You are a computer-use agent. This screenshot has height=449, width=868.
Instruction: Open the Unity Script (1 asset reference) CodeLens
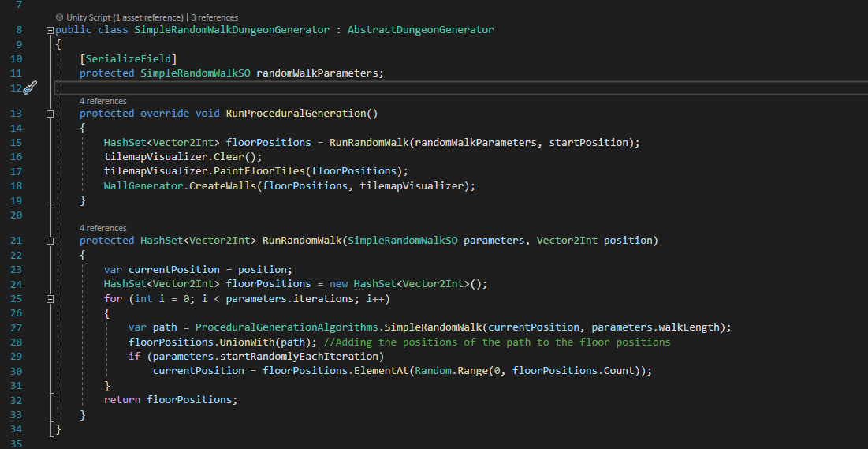(x=125, y=17)
